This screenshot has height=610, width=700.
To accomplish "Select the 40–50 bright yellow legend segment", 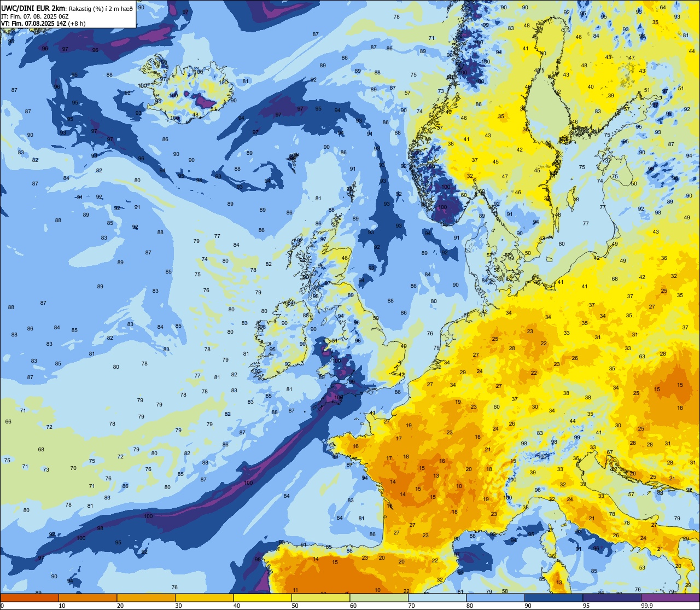I will pos(262,597).
